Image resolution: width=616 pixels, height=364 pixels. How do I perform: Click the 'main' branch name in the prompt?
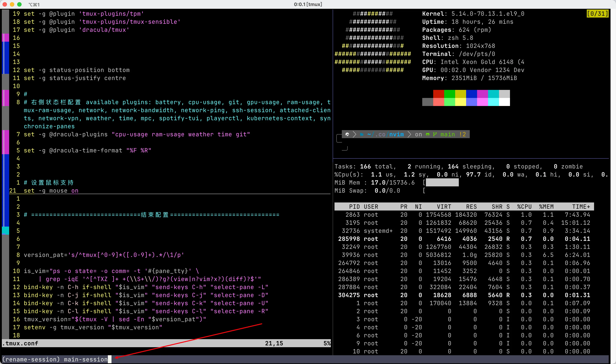click(448, 134)
